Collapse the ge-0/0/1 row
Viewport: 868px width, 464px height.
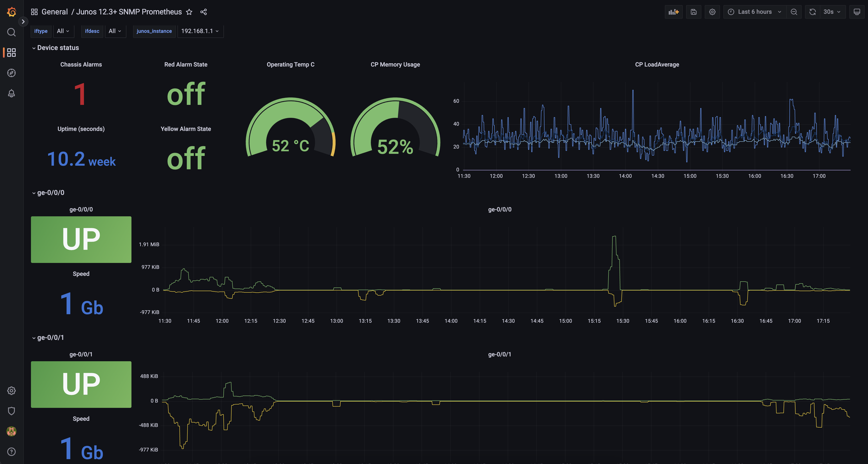tap(48, 337)
